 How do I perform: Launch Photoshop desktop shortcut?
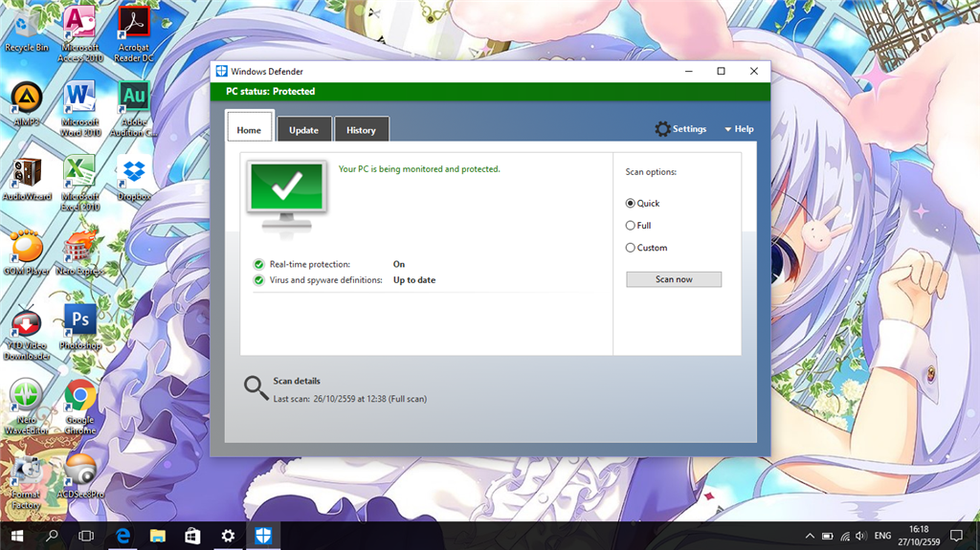pyautogui.click(x=80, y=327)
